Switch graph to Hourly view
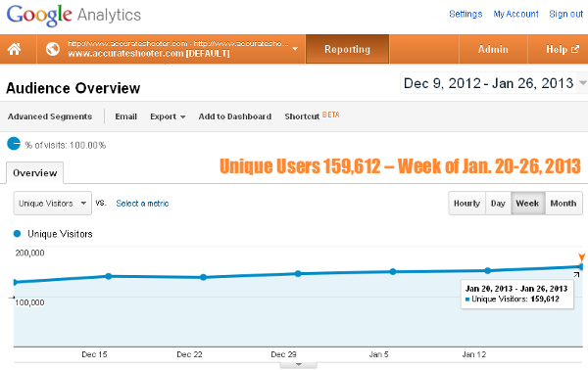 point(466,204)
